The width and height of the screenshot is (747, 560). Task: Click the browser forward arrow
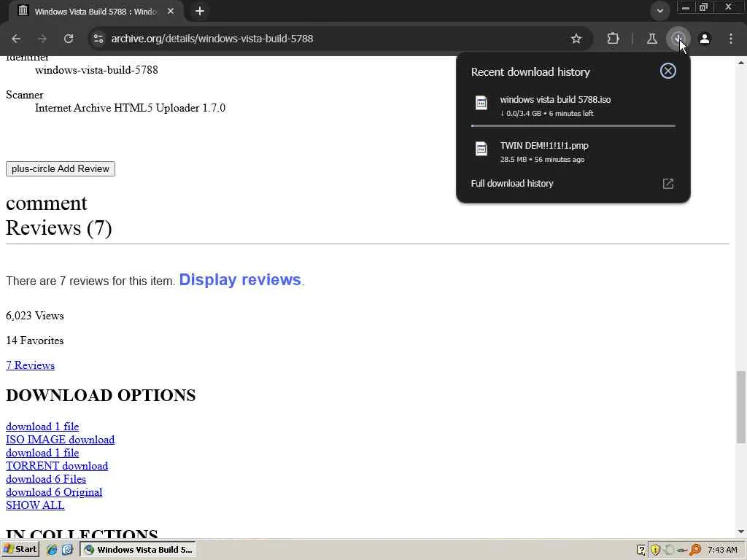pos(42,39)
